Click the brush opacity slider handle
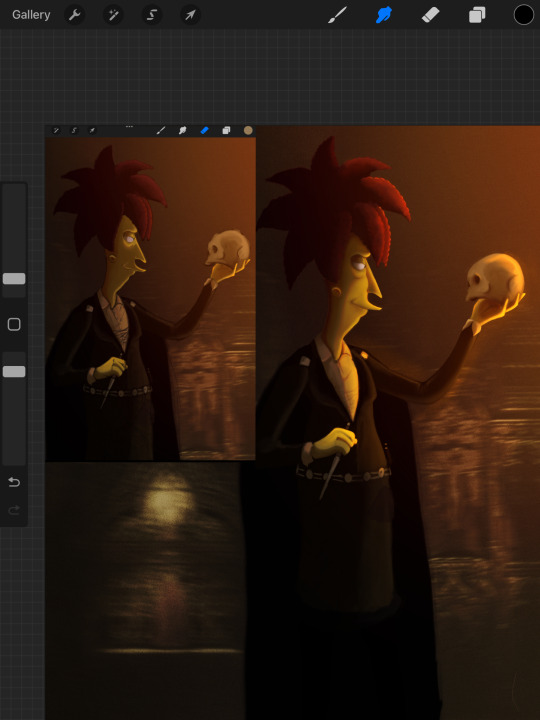 [14, 371]
